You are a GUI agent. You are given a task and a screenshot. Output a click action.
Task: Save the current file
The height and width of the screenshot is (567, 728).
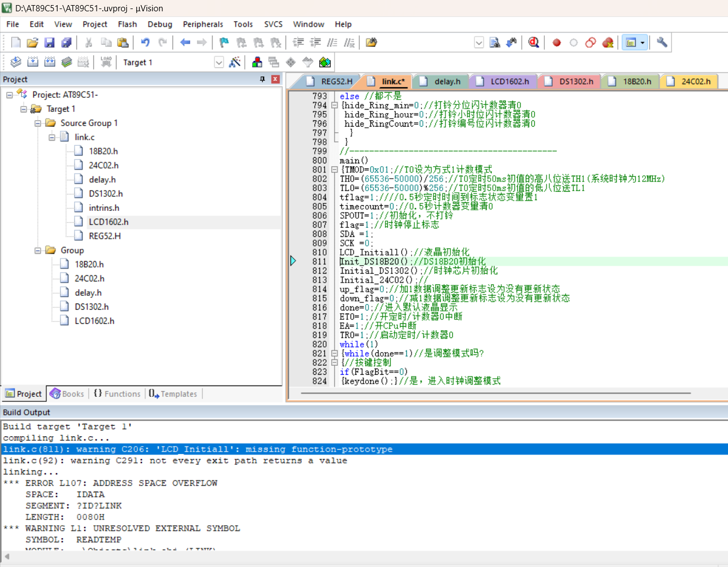50,42
